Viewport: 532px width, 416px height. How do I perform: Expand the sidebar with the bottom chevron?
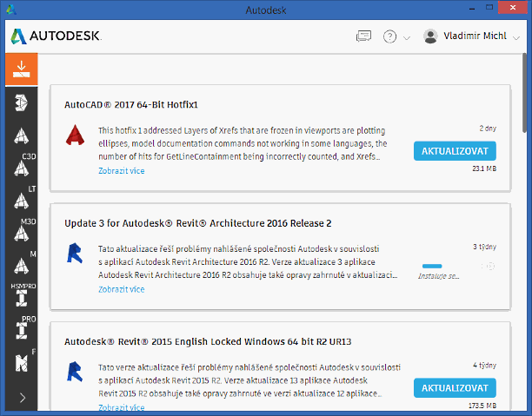tap(23, 398)
